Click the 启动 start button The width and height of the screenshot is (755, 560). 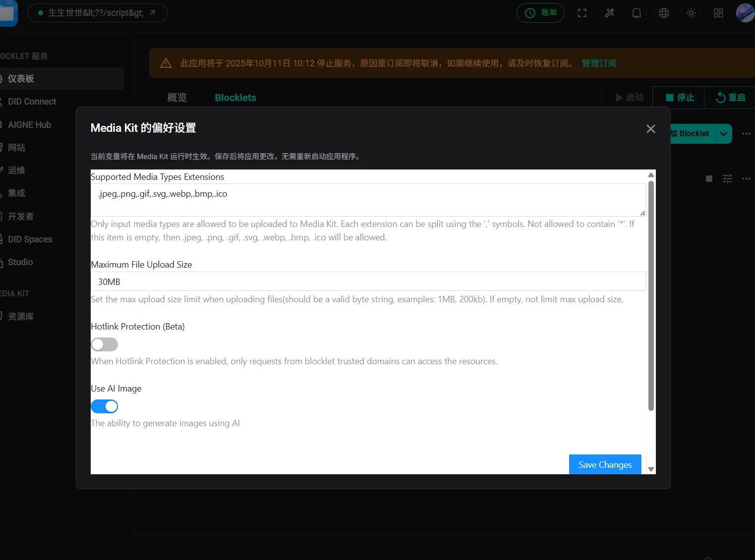point(628,98)
